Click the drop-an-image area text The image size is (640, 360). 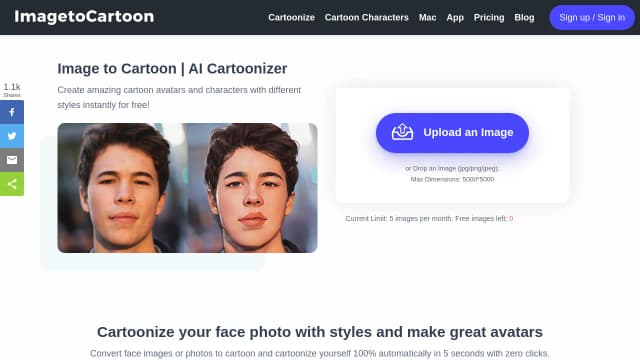452,168
